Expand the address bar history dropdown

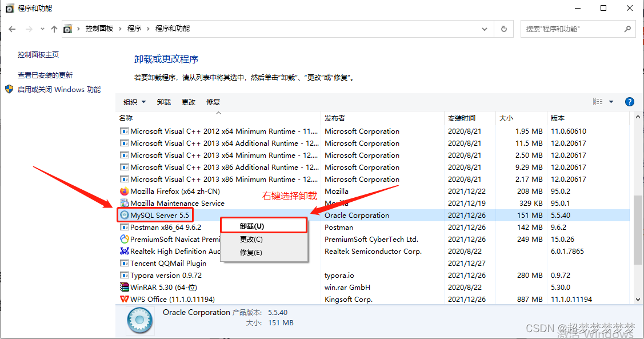[484, 29]
